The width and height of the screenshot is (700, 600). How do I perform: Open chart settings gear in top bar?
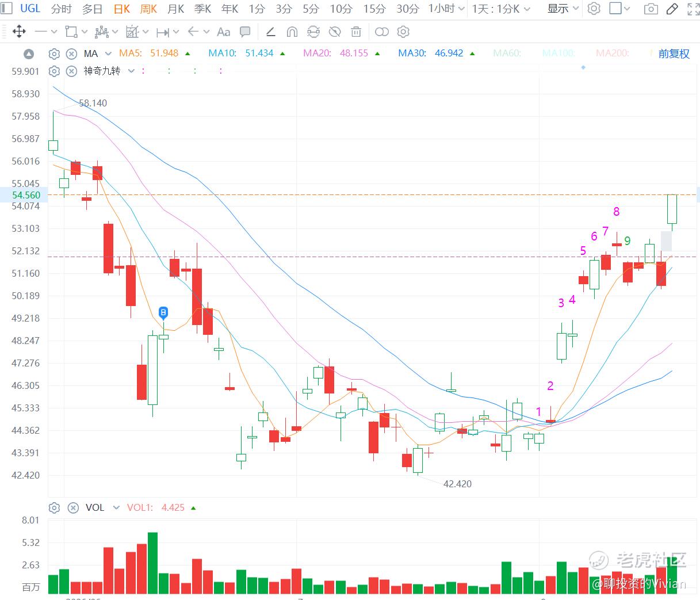point(594,9)
